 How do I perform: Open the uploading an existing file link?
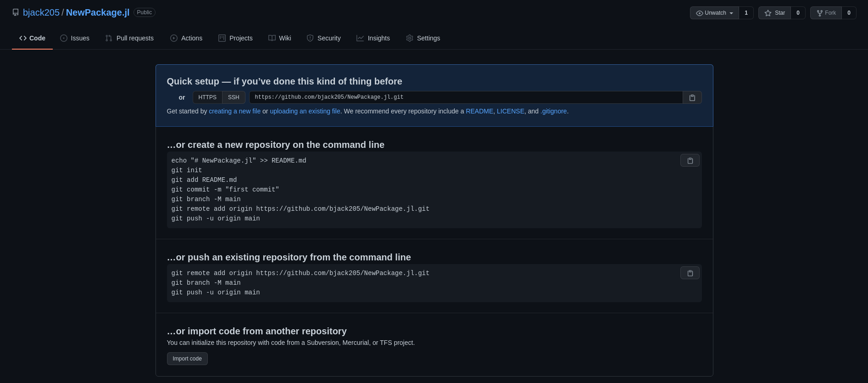(305, 111)
